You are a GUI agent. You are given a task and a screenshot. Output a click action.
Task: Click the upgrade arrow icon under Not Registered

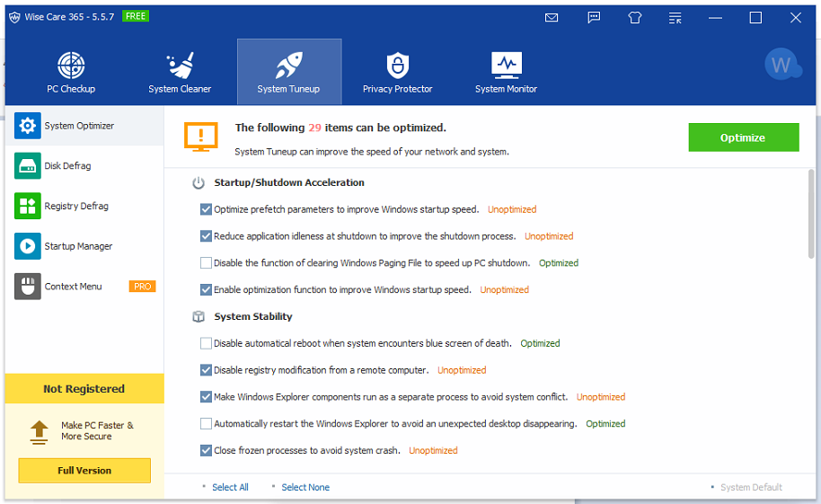point(39,433)
